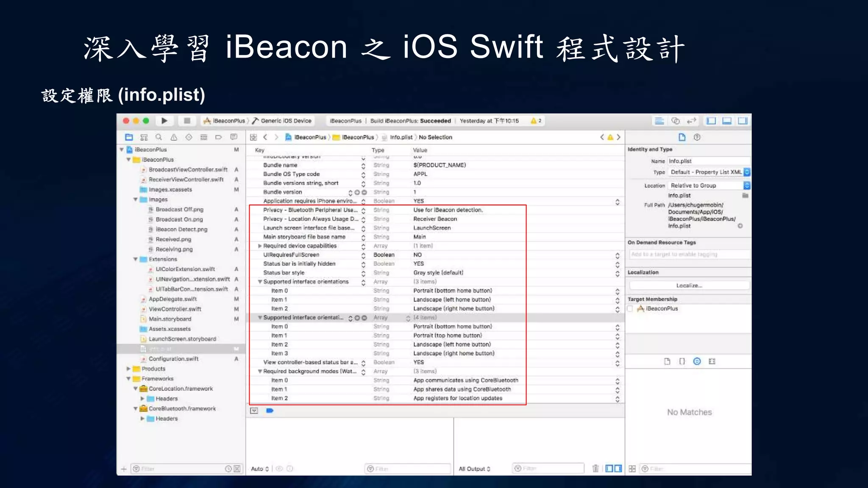The height and width of the screenshot is (488, 868).
Task: Expand the Products group
Action: [128, 369]
